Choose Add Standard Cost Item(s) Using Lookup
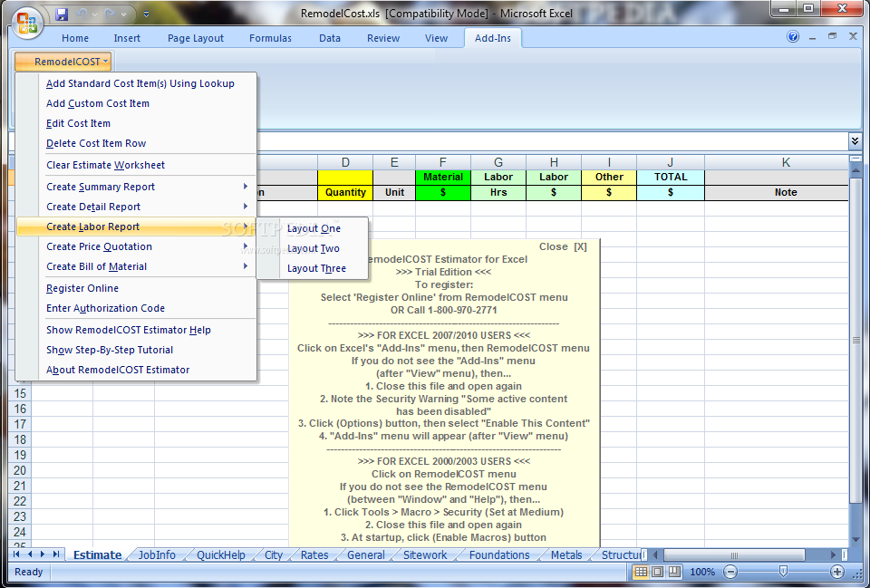870x588 pixels. [x=140, y=83]
